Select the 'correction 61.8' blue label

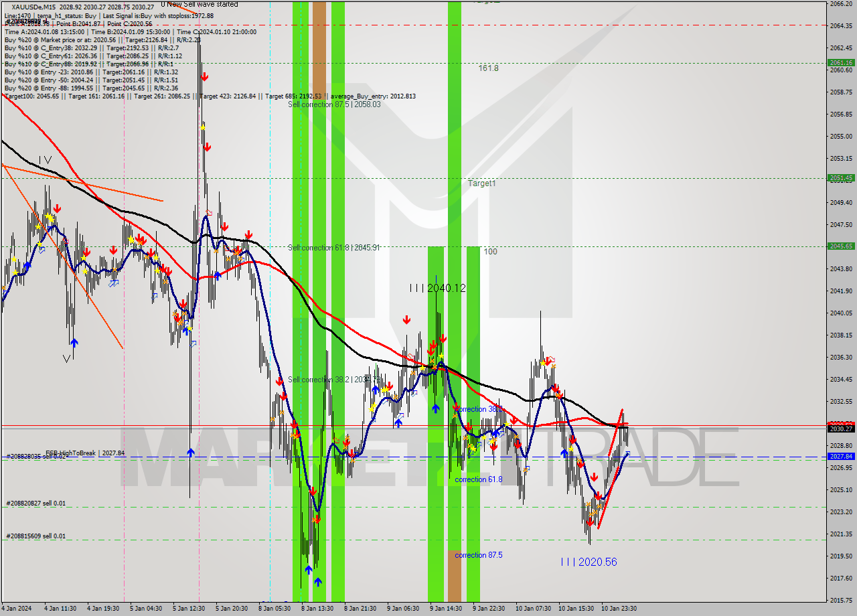(x=479, y=479)
